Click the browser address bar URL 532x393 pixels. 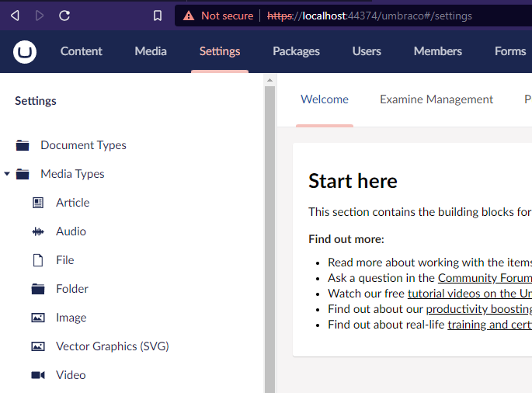(370, 16)
